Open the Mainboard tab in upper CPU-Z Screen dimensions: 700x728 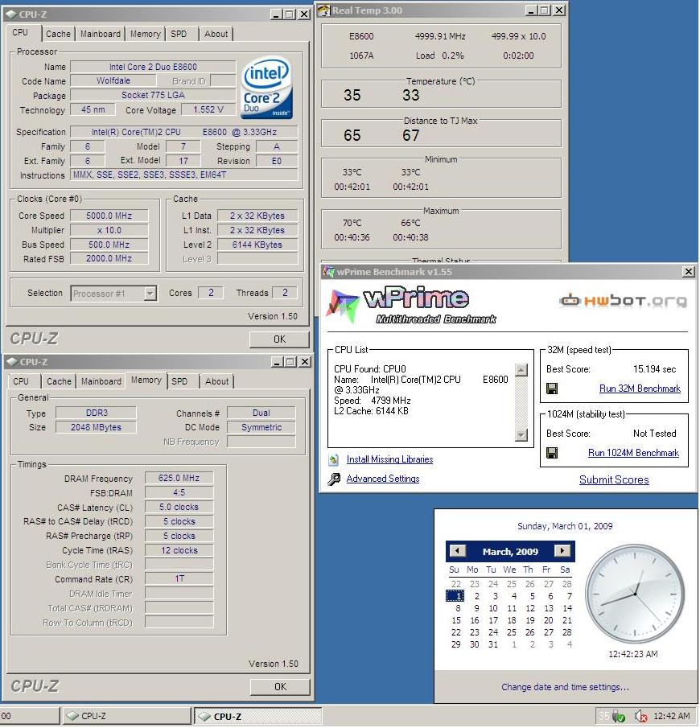click(100, 34)
